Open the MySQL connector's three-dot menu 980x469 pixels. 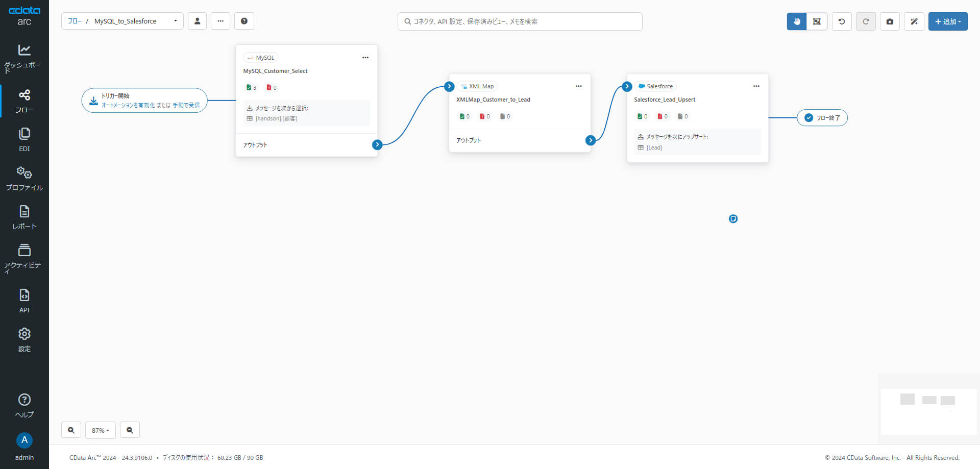[x=365, y=58]
